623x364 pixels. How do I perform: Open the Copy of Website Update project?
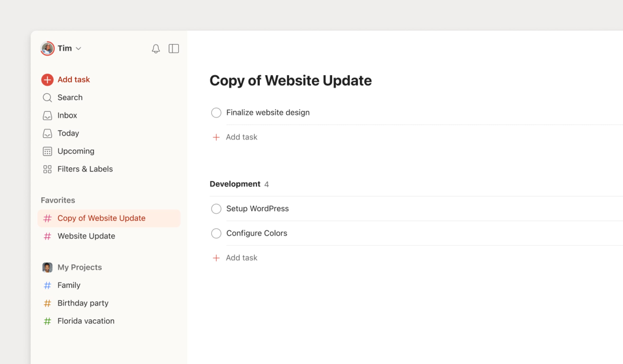(x=101, y=218)
